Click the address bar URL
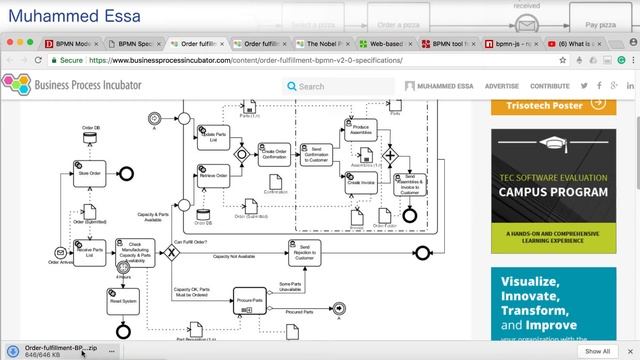Viewport: 640px width, 360px height. coord(246,60)
